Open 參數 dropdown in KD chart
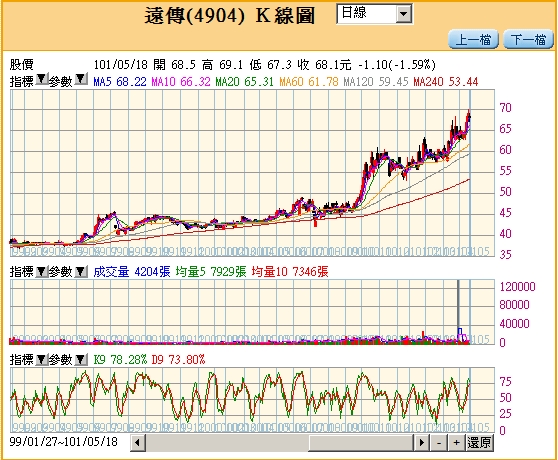This screenshot has width=558, height=460. (81, 360)
